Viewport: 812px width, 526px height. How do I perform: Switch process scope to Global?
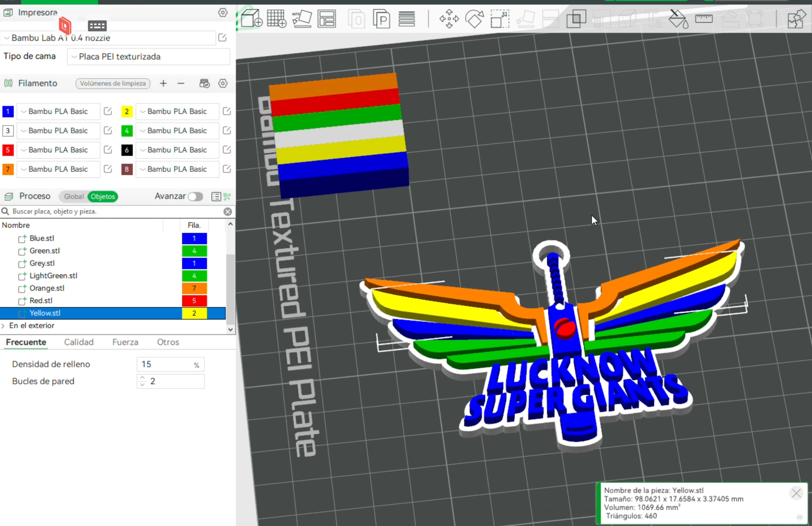[74, 196]
